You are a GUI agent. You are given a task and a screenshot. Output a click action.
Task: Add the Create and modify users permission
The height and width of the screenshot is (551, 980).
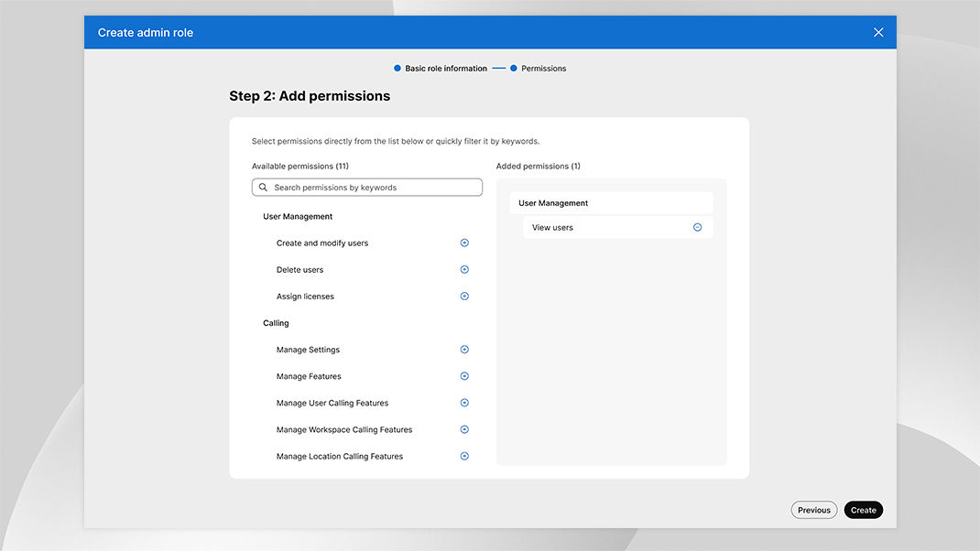click(x=464, y=243)
